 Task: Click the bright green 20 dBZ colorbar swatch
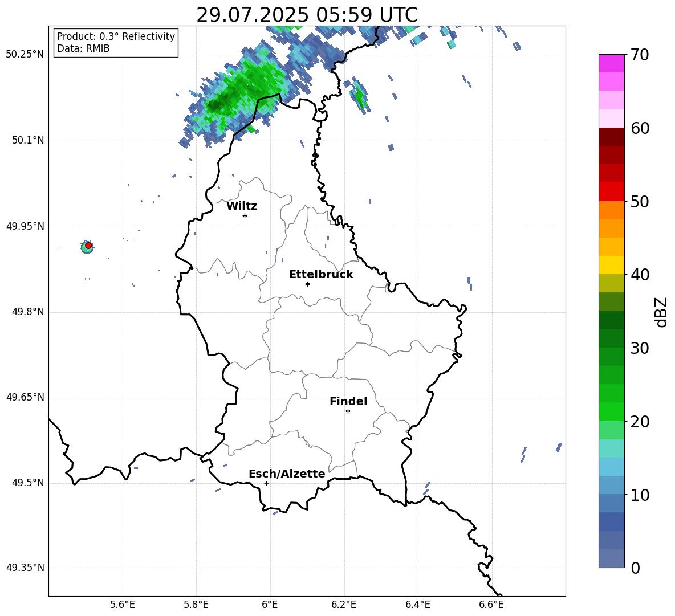click(x=611, y=411)
